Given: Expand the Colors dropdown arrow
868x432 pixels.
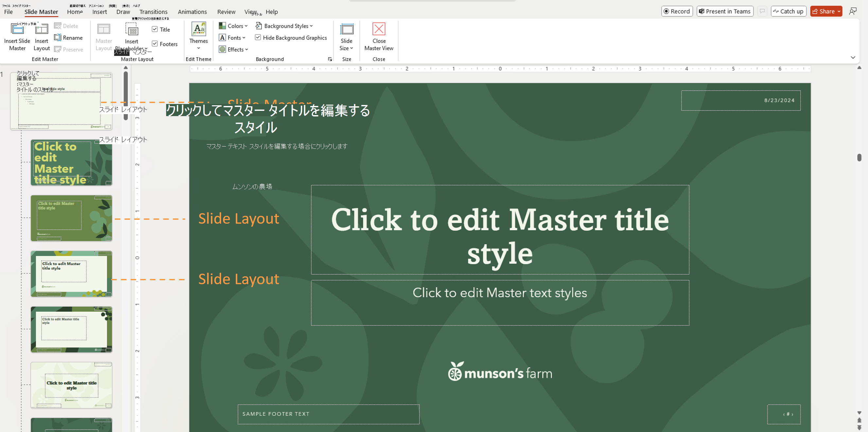Looking at the screenshot, I should pos(246,26).
